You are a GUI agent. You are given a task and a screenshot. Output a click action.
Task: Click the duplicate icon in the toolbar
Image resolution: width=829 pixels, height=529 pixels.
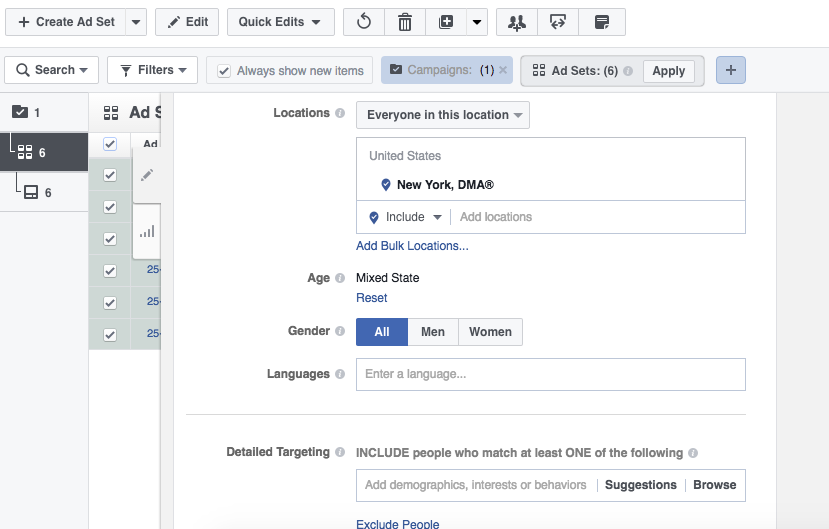(x=446, y=22)
